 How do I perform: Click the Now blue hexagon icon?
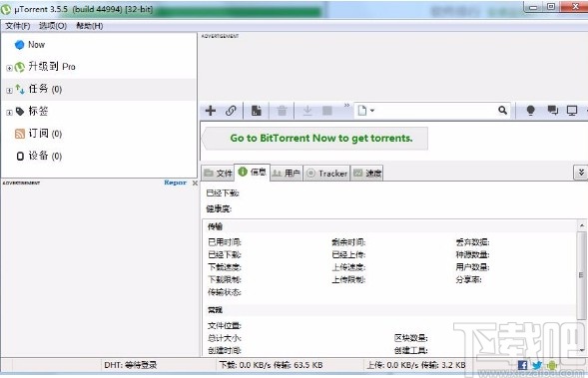click(19, 45)
